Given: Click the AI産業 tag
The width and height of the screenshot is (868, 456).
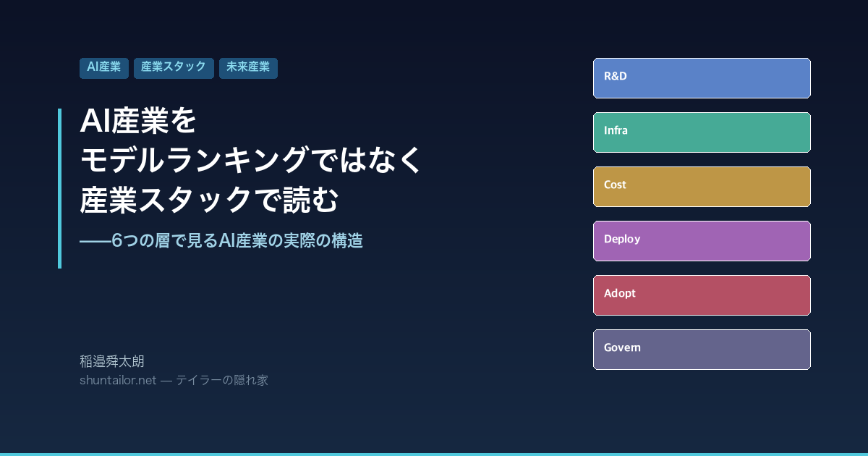Looking at the screenshot, I should (103, 67).
